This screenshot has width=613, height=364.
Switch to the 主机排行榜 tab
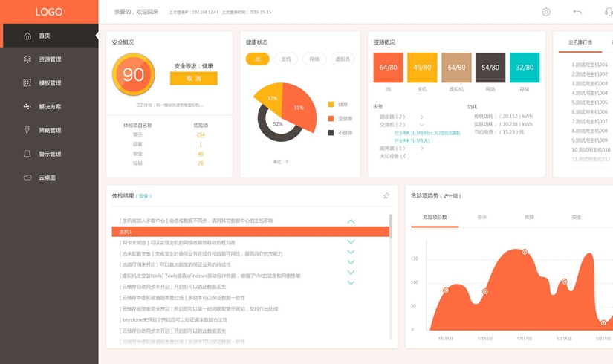point(580,42)
